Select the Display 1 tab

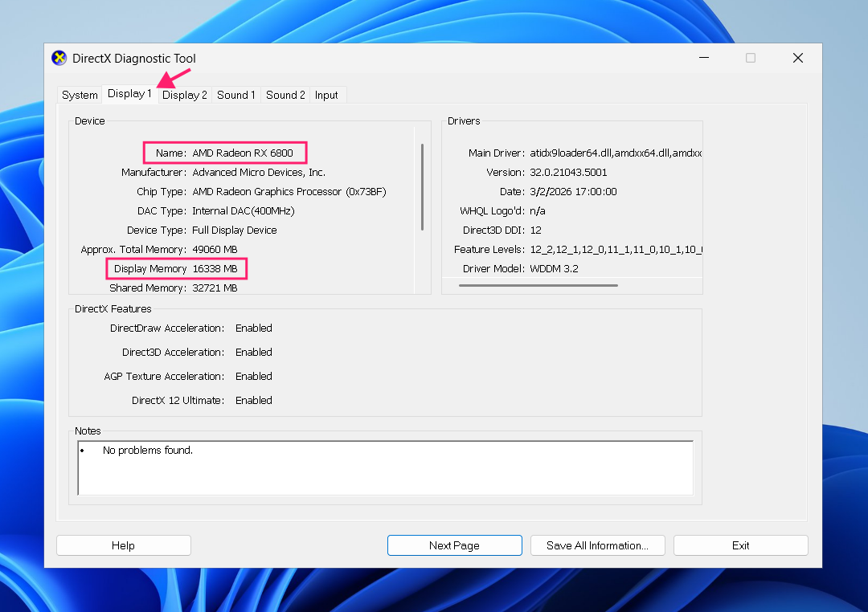[x=129, y=93]
